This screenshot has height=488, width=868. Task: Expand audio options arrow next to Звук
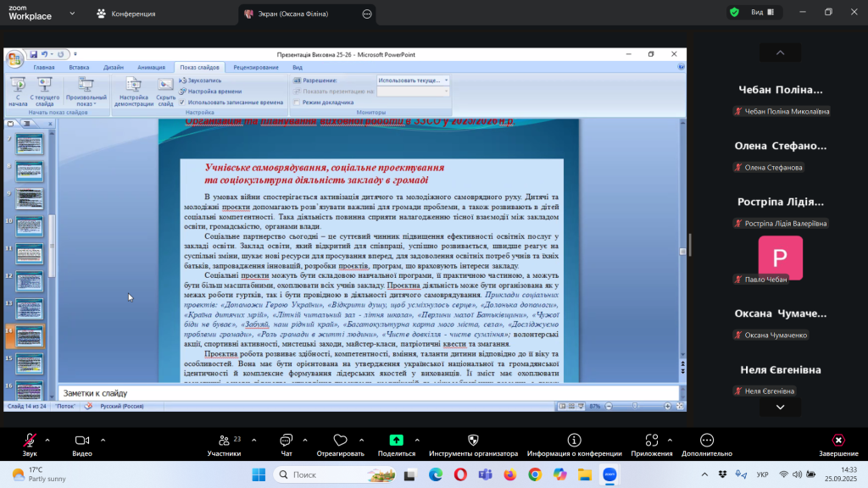click(47, 441)
